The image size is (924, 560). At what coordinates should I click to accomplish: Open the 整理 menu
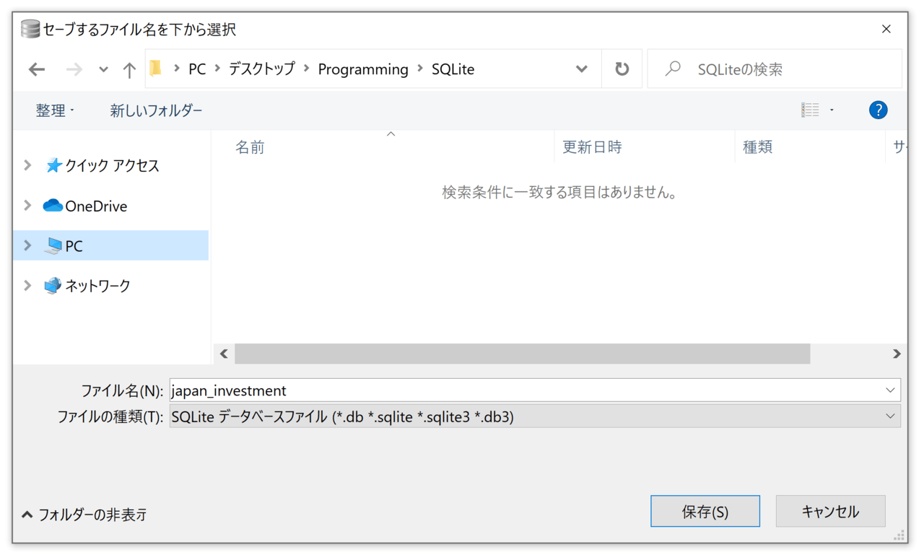[x=51, y=109]
